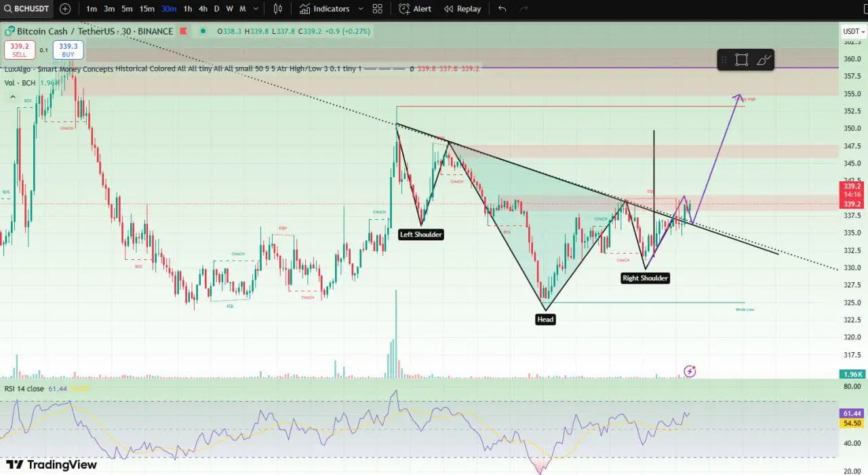Click the Left Shoulder label
Screen dimensions: 868x475
421,235
